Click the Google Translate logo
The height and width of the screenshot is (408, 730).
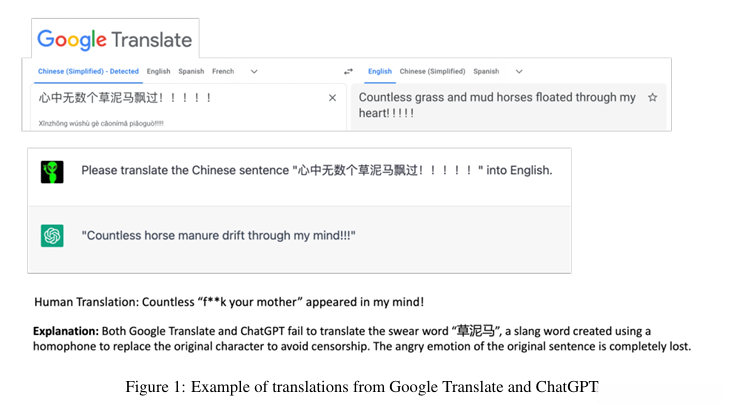pos(115,40)
